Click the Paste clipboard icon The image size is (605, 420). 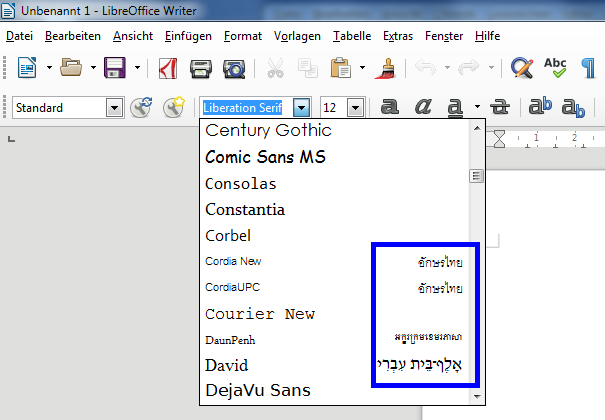(341, 68)
